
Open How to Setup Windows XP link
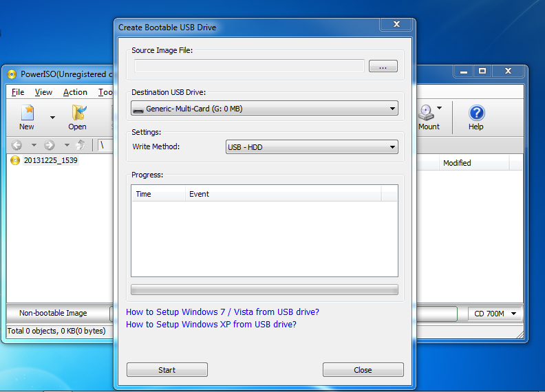[211, 324]
